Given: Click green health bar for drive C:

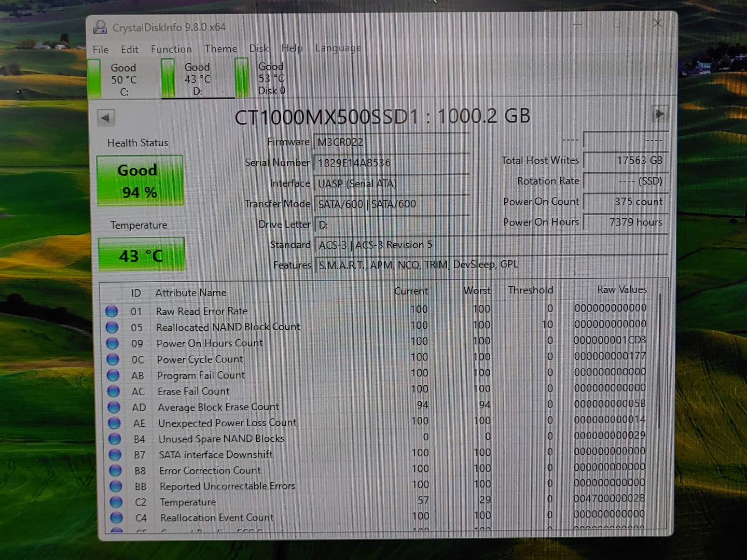Looking at the screenshot, I should tap(94, 79).
